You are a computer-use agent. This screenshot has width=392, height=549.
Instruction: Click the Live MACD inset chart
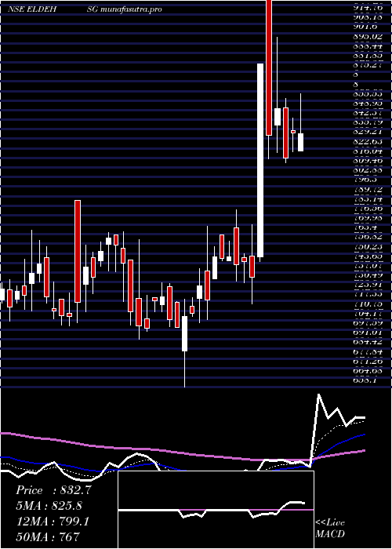tap(216, 510)
